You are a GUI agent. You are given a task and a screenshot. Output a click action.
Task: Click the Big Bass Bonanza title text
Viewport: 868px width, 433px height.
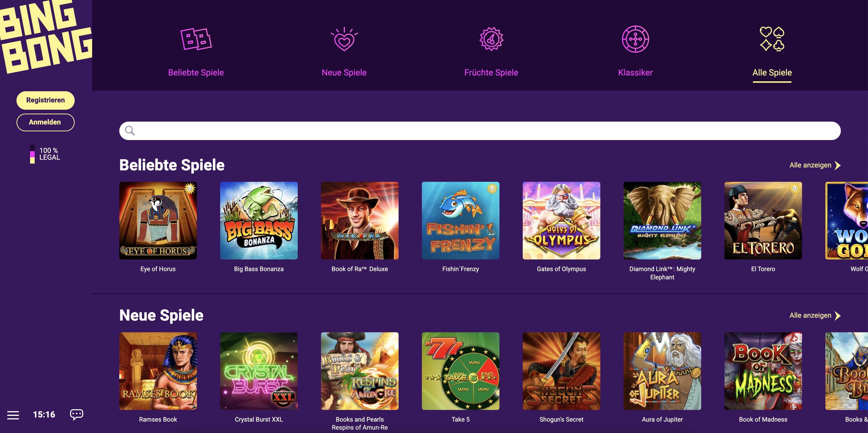point(259,269)
